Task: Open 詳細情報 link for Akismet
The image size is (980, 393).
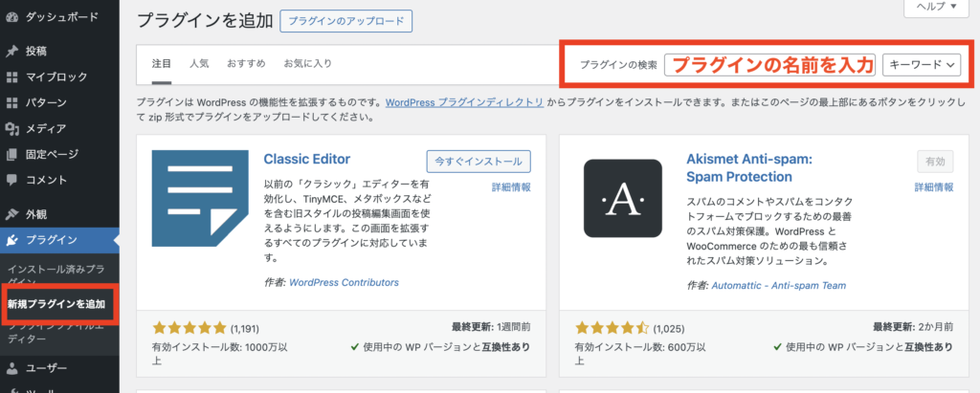Action: 934,186
